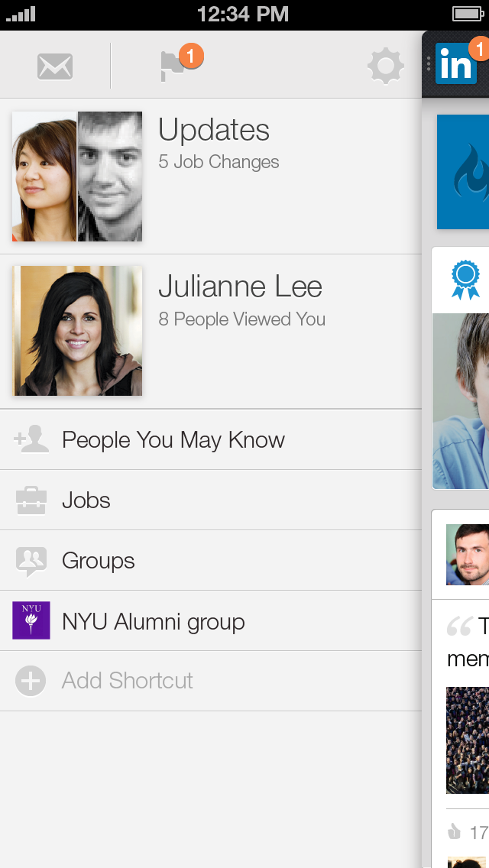Tap the Groups chat icon

point(31,561)
